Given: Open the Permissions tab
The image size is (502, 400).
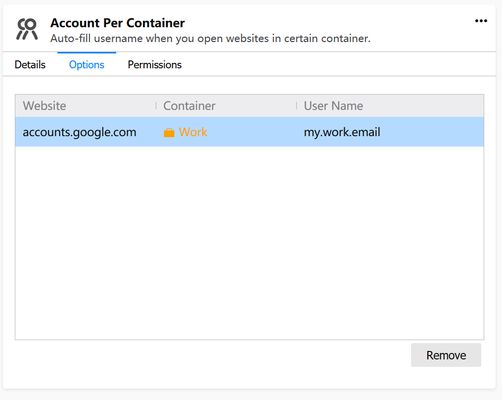Looking at the screenshot, I should (155, 64).
